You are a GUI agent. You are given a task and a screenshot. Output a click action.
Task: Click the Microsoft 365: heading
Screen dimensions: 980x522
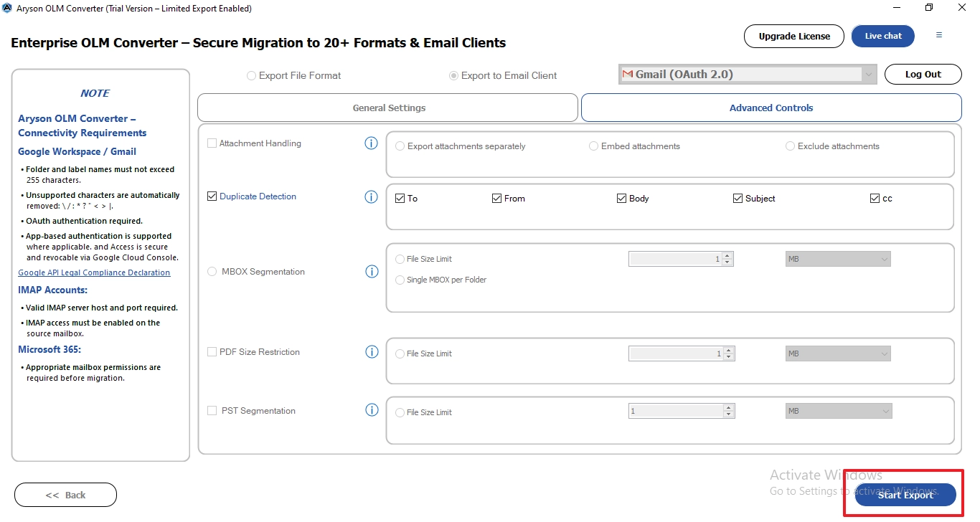click(x=50, y=349)
